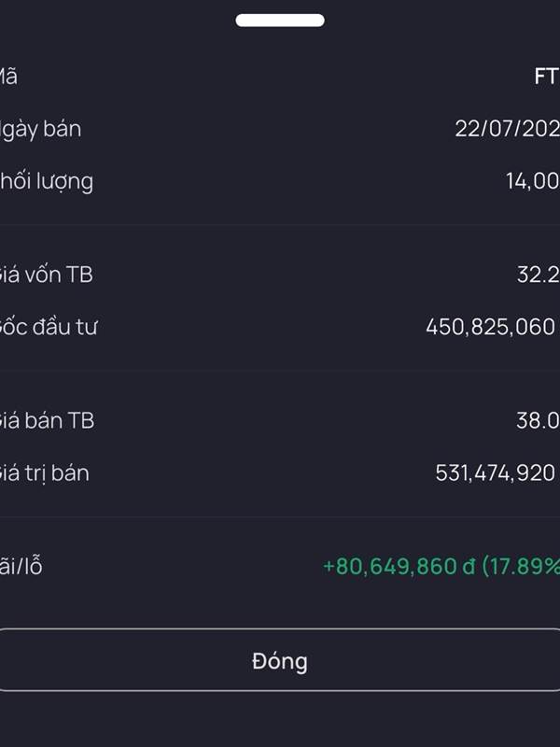Select the green +80,649,860 profit amount
This screenshot has height=747, width=560.
tap(389, 566)
